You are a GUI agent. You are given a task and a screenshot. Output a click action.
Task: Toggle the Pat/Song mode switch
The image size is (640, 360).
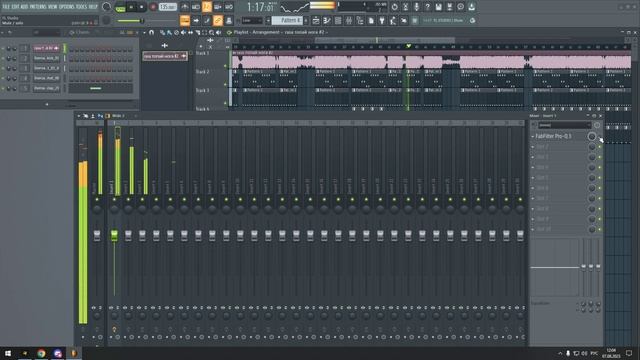(120, 7)
